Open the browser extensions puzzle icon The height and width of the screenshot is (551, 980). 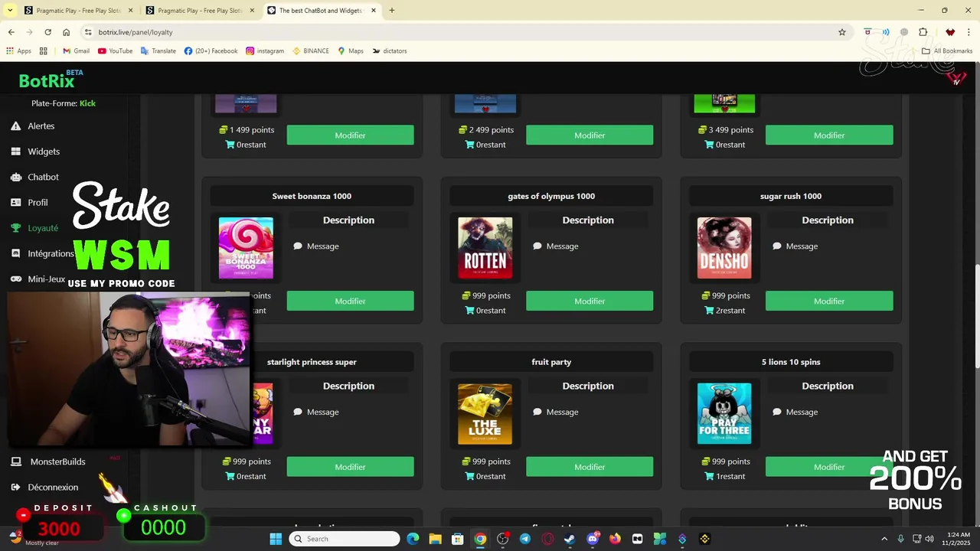point(923,32)
